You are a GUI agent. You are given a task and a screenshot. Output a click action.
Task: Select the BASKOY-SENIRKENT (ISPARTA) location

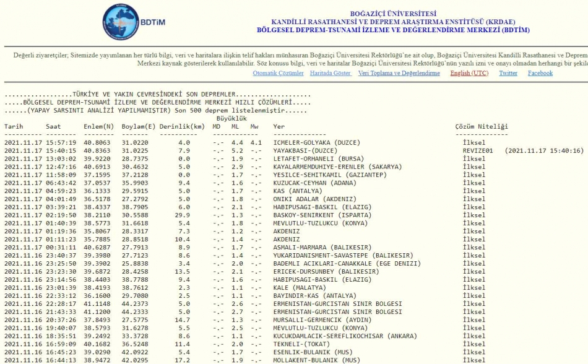(322, 215)
